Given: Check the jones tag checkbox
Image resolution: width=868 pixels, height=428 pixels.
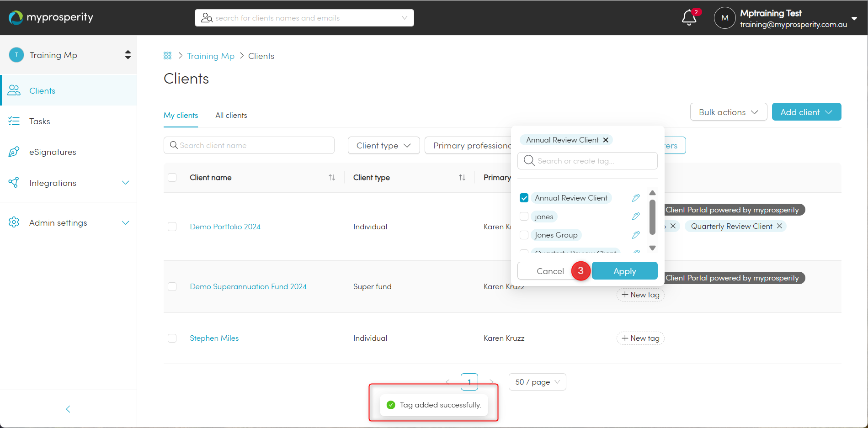Looking at the screenshot, I should pyautogui.click(x=524, y=217).
